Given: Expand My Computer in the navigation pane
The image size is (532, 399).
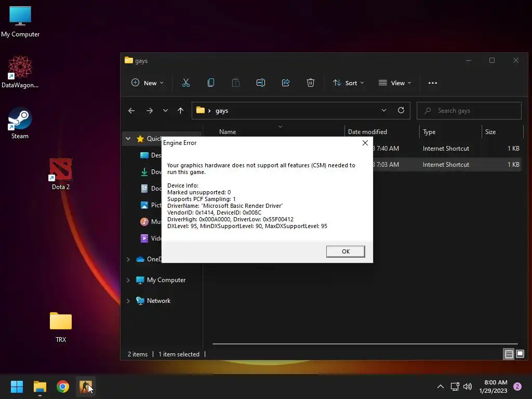Looking at the screenshot, I should click(128, 280).
